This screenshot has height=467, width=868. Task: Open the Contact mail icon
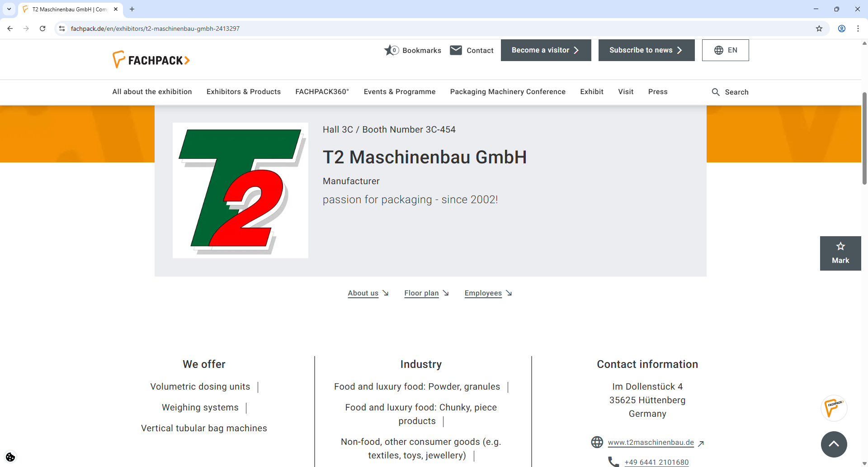pyautogui.click(x=457, y=50)
